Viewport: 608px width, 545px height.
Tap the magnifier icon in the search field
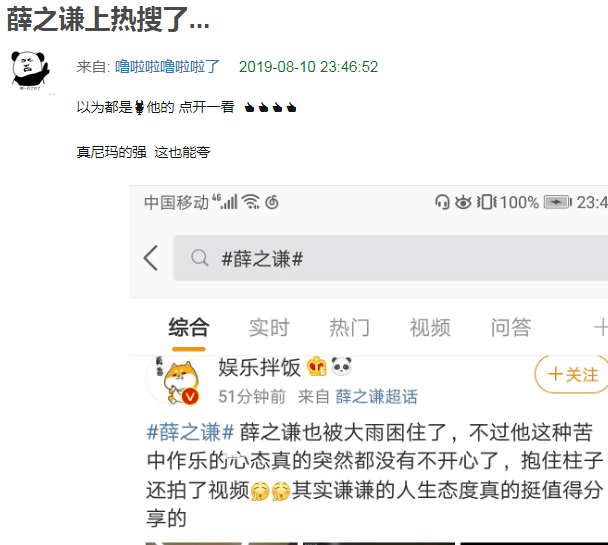200,258
